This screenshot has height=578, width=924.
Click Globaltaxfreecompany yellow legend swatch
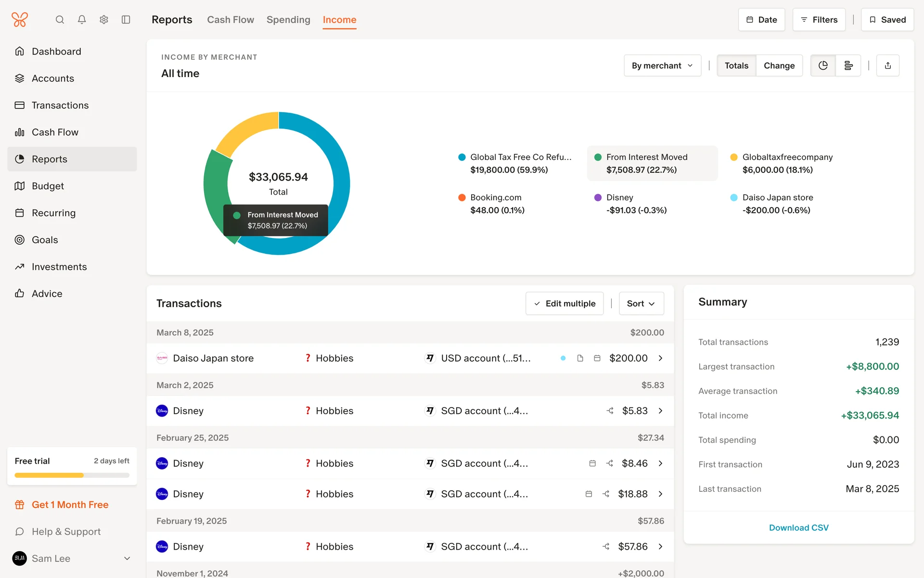point(734,157)
